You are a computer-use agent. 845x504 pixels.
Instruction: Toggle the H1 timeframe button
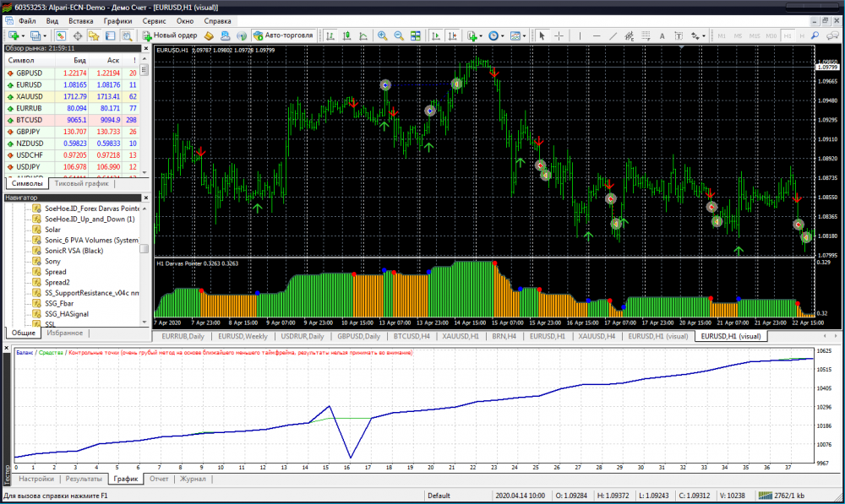(x=788, y=35)
